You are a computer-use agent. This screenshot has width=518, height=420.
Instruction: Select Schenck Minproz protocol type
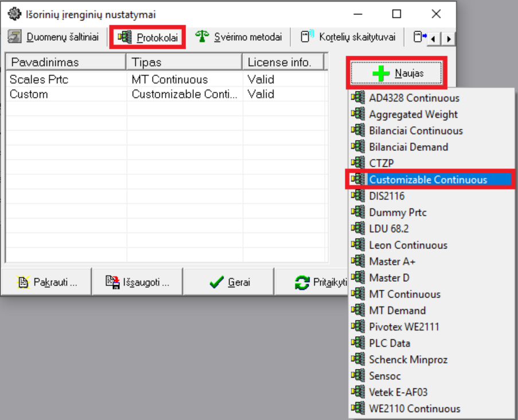pos(408,360)
